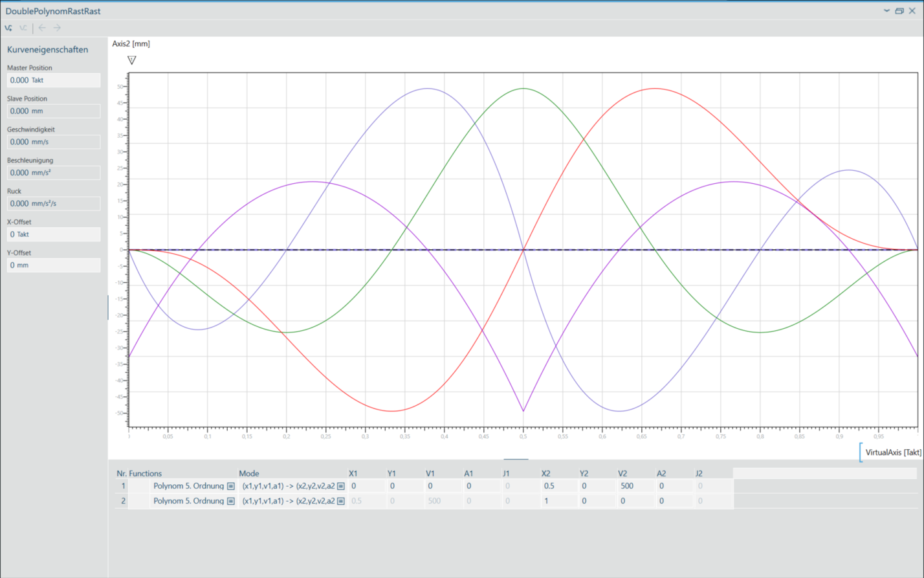Select the X2 cell in row 1

pos(558,486)
